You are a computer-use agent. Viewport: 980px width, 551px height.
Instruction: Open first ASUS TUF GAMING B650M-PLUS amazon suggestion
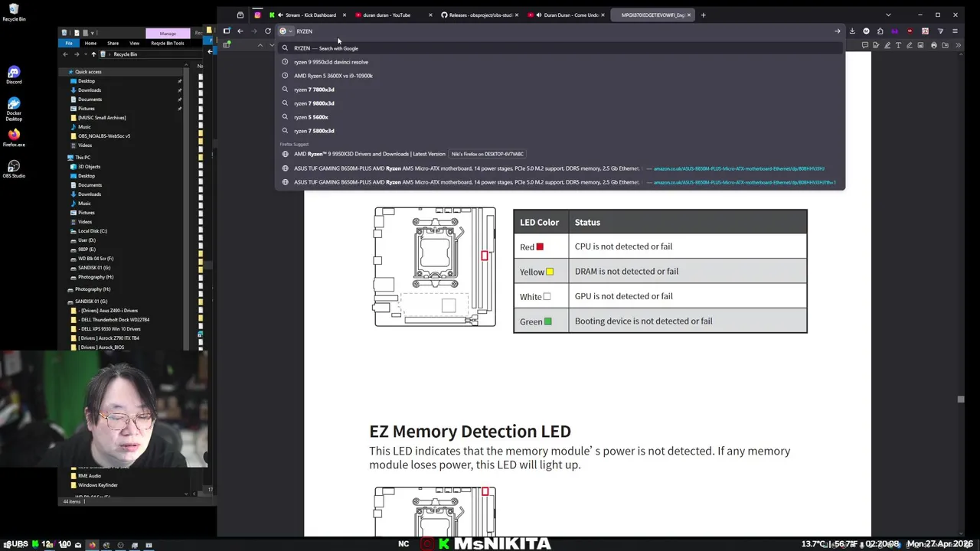click(x=560, y=168)
